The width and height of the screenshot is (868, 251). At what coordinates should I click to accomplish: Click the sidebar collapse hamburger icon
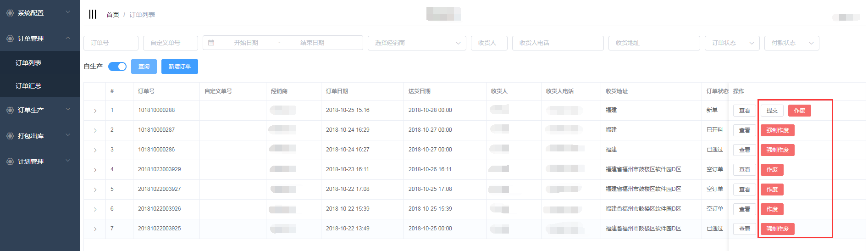[93, 14]
